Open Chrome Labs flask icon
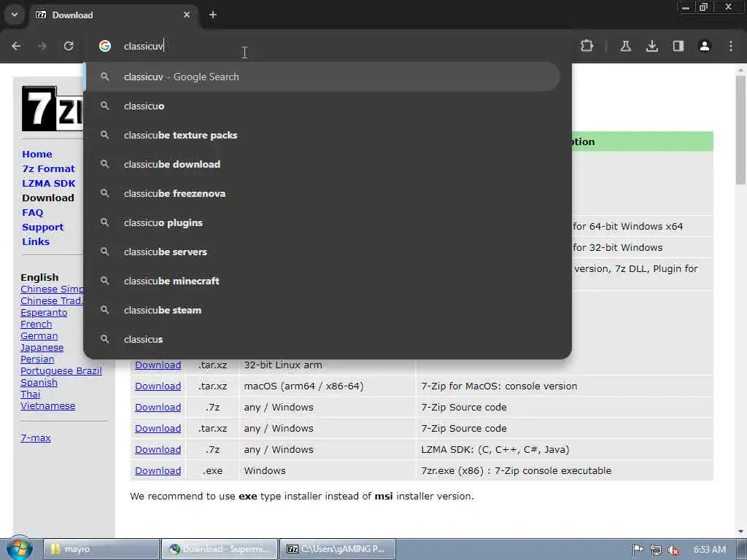Viewport: 747px width, 560px height. (x=625, y=46)
